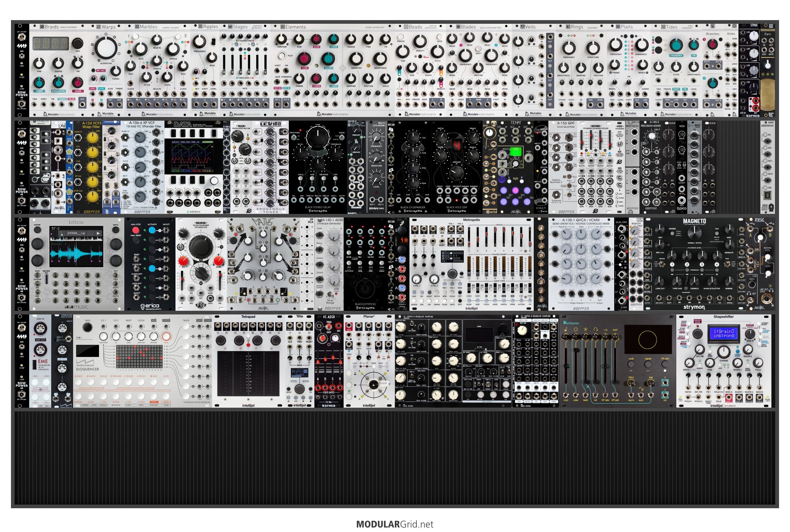Click the Marbles logo icon in its header
This screenshot has width=790, height=532.
(137, 27)
